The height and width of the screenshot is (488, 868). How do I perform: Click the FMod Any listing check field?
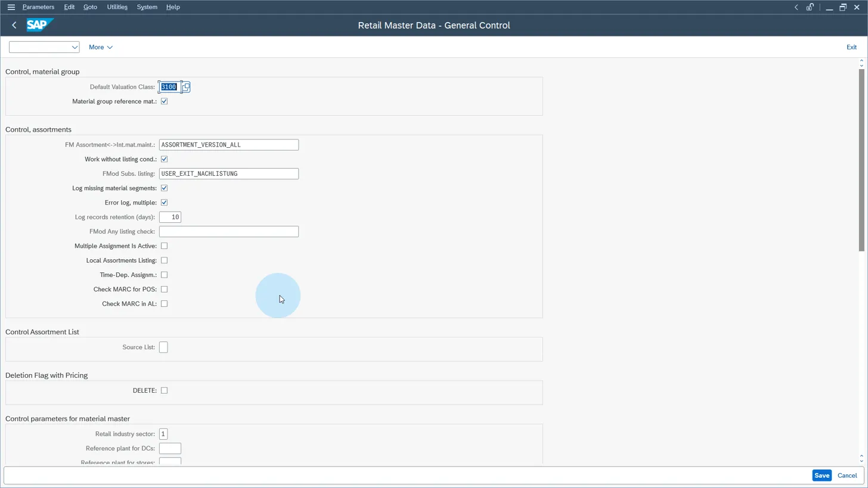(x=229, y=232)
